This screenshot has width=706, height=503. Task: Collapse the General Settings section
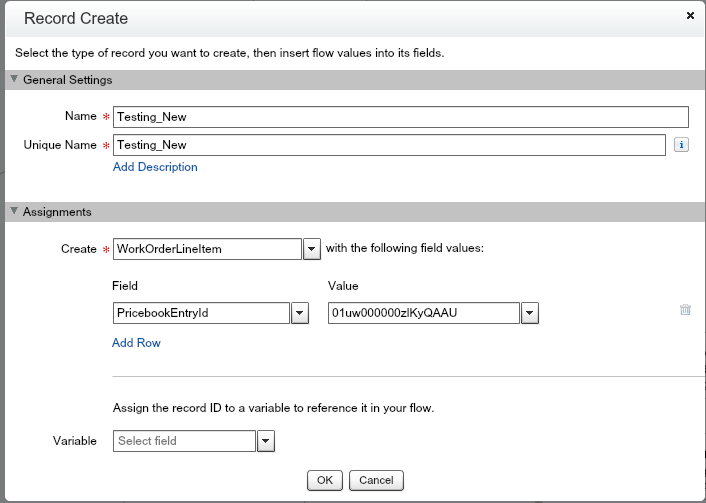14,79
